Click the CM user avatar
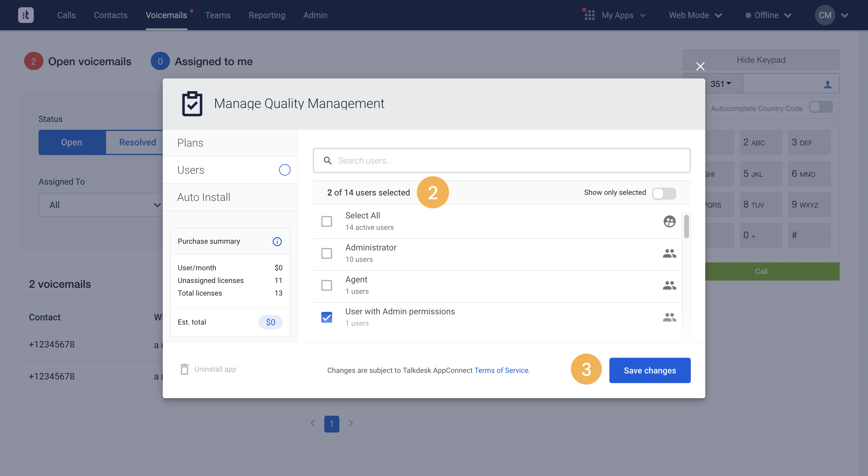The height and width of the screenshot is (476, 868). coord(825,15)
